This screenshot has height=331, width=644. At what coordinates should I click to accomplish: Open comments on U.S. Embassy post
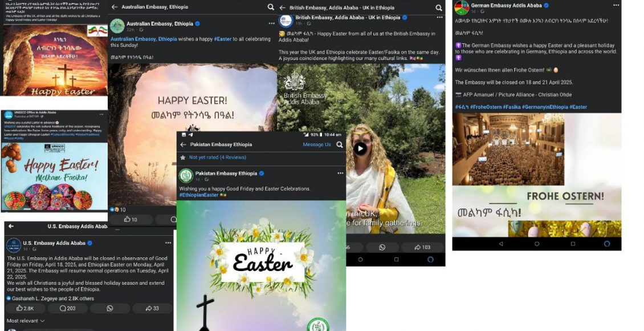[67, 308]
